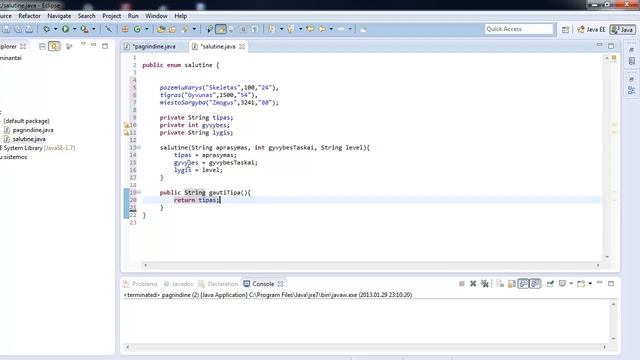This screenshot has height=360, width=640.
Task: Open Next Annotation dropdown arrow
Action: click(281, 29)
